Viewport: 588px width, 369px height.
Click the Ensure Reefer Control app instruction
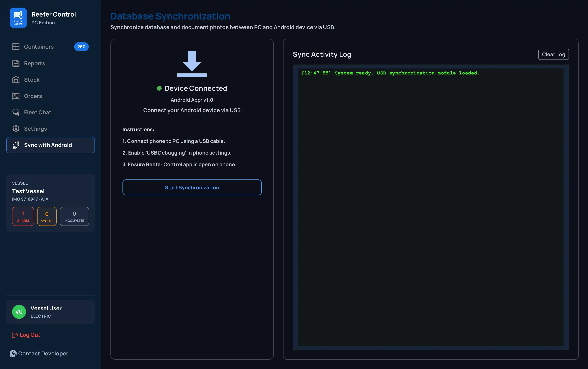[x=179, y=164]
